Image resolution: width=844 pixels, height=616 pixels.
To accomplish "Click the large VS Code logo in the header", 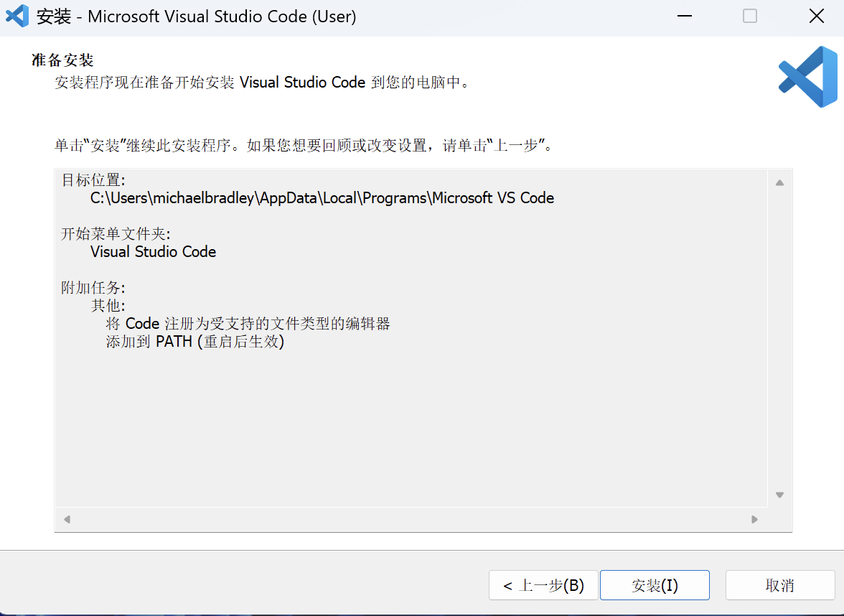I will click(x=807, y=76).
